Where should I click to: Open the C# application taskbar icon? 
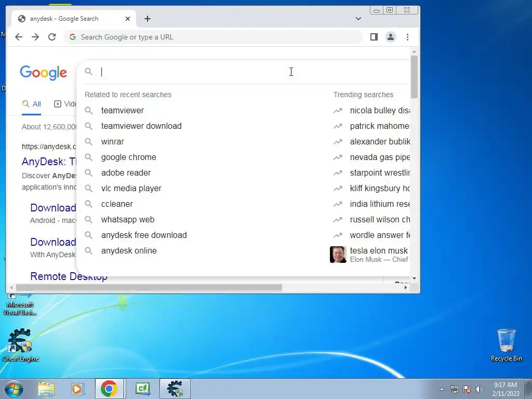[142, 389]
